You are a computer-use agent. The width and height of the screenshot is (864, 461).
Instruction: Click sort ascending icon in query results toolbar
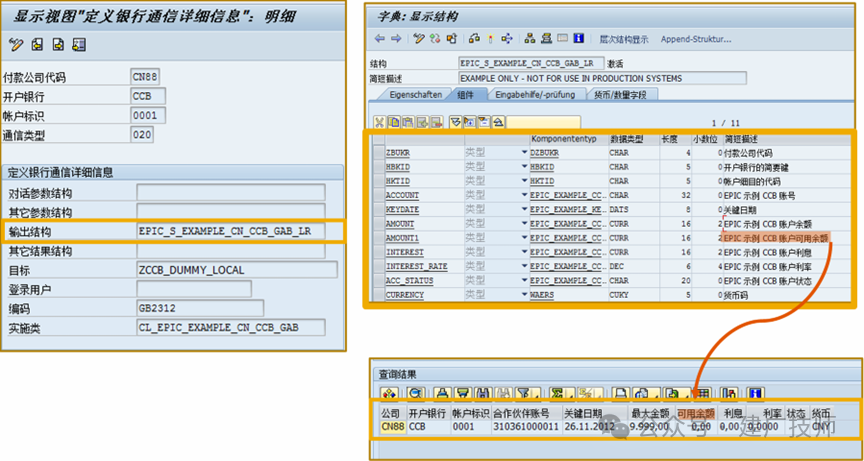(442, 393)
